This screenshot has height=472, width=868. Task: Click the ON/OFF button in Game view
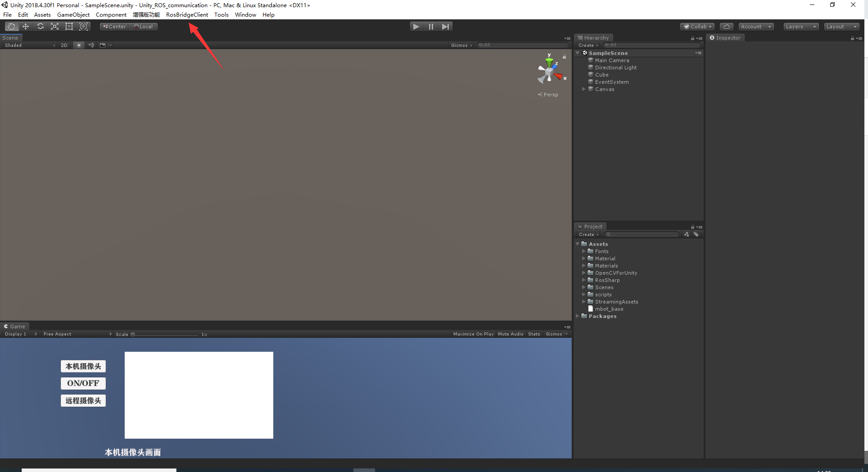coord(83,383)
